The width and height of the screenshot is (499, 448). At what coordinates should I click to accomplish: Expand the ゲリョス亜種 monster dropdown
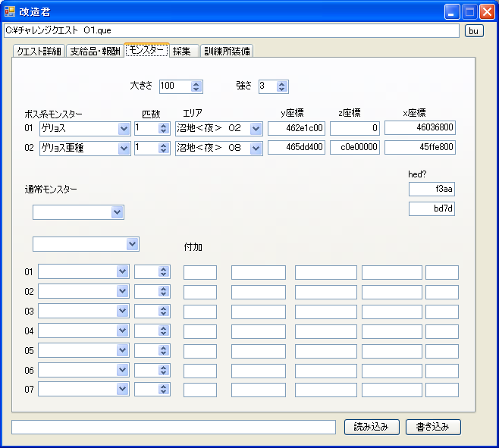[124, 149]
